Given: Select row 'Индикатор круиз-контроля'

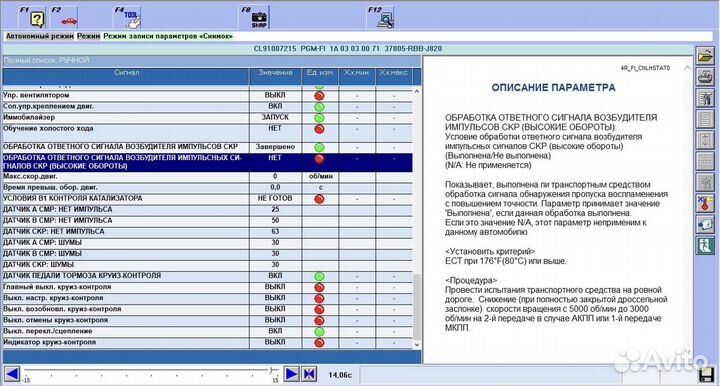Looking at the screenshot, I should click(x=208, y=342).
